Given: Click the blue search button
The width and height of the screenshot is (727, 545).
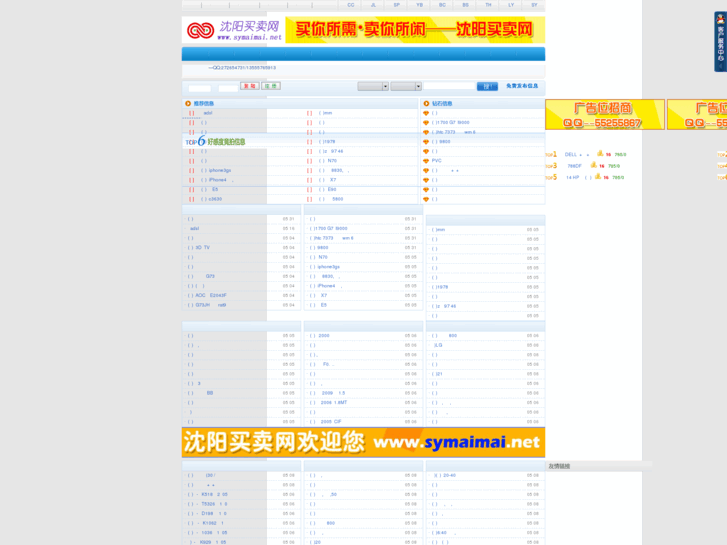Looking at the screenshot, I should (487, 86).
